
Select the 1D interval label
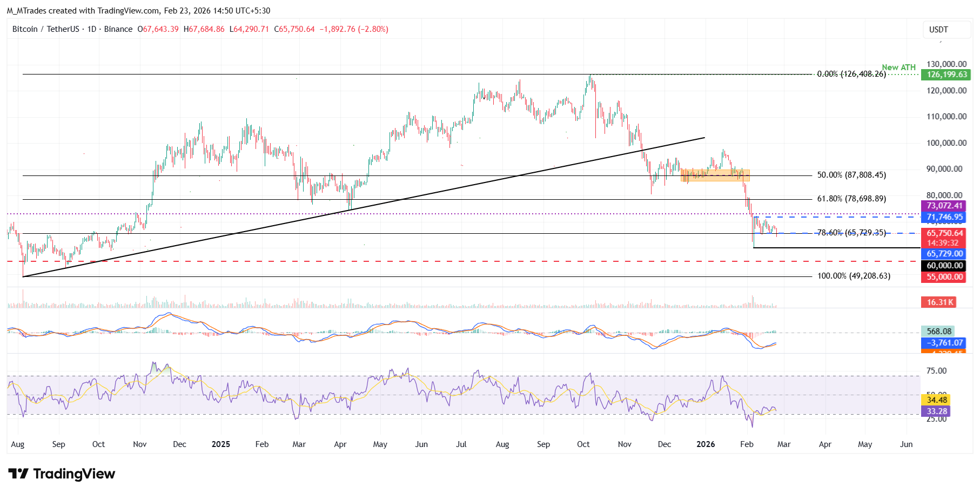[x=92, y=29]
